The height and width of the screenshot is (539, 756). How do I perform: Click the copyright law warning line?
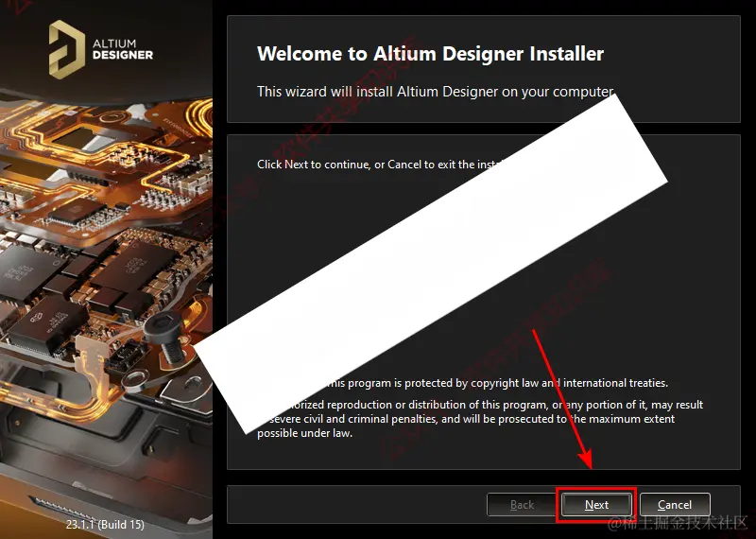[x=497, y=383]
